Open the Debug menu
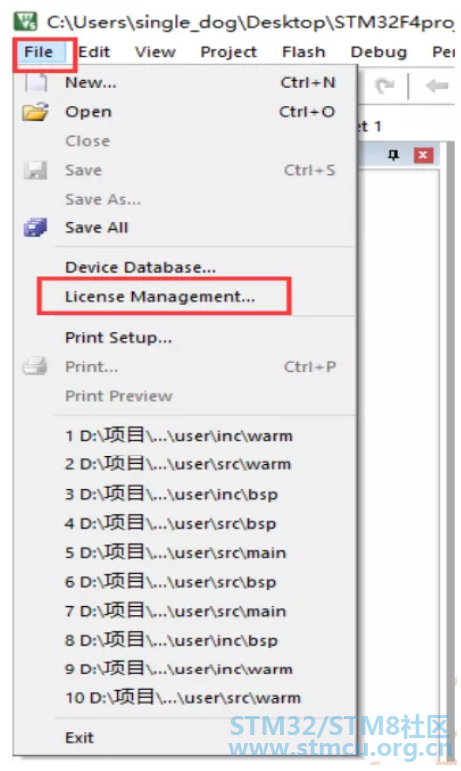The height and width of the screenshot is (771, 461). point(379,52)
